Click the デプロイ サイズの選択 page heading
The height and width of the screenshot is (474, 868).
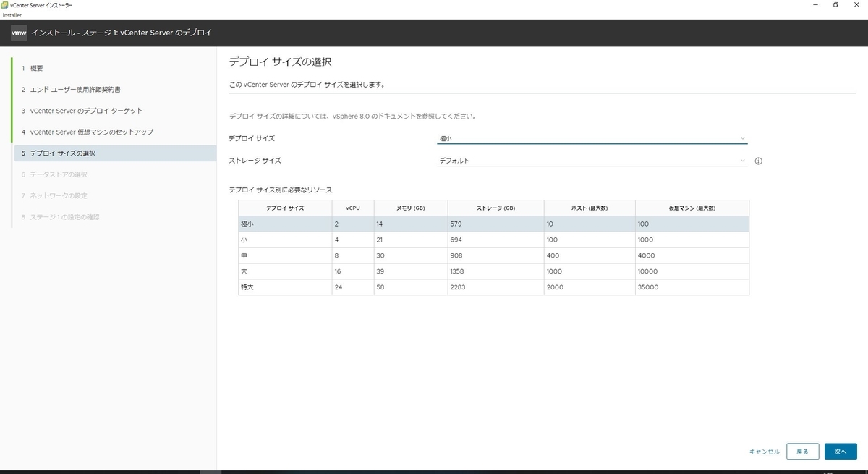280,62
